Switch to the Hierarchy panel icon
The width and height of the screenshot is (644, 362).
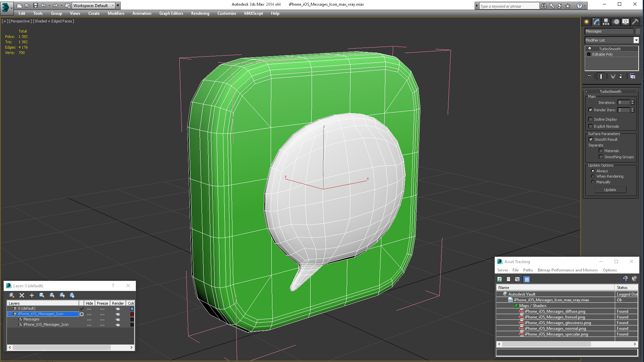click(x=606, y=22)
